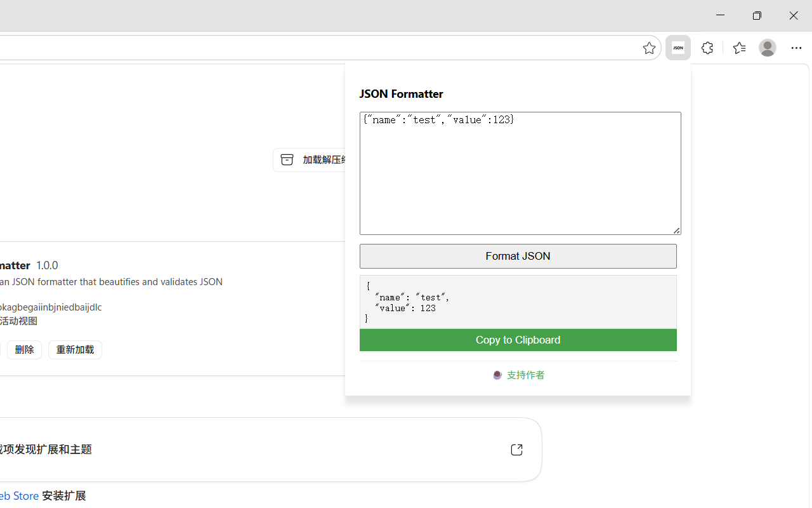
Task: Open the Settings and more (...) menu
Action: [796, 48]
